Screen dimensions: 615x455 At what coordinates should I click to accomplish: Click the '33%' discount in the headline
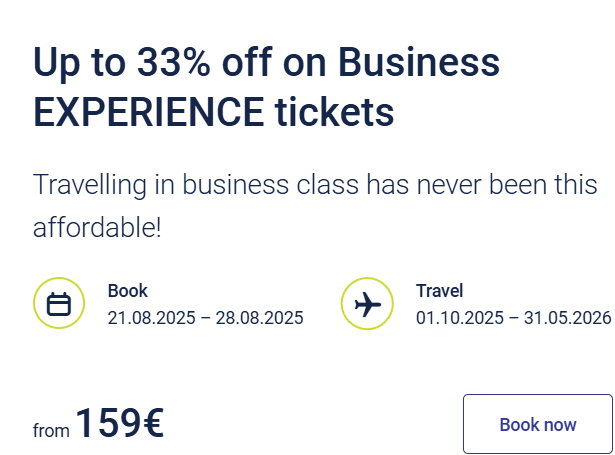coord(174,64)
